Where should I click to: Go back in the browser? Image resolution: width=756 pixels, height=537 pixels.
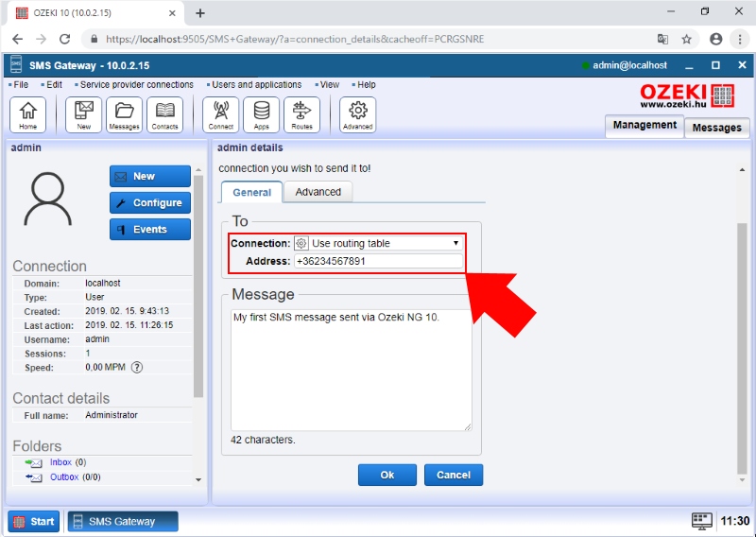click(x=17, y=39)
